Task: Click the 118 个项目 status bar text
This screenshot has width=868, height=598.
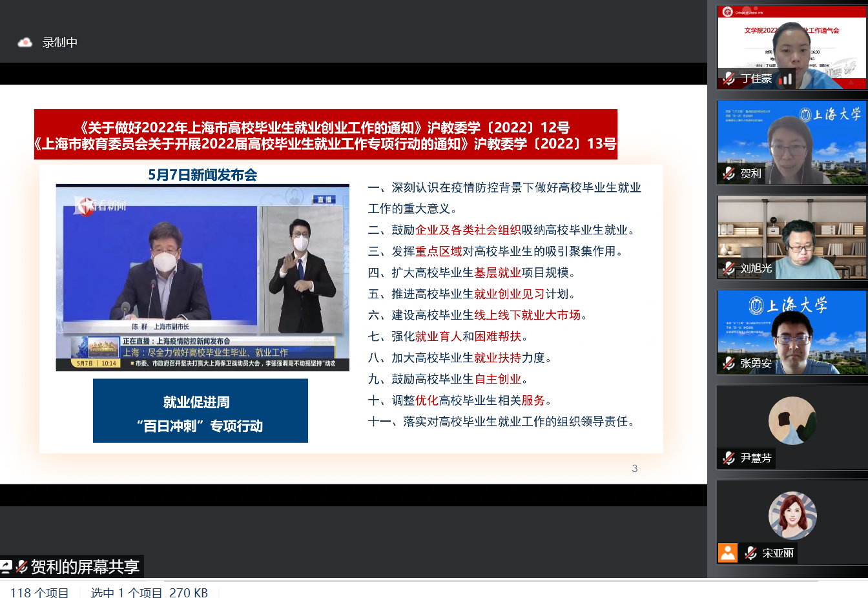Action: click(39, 593)
